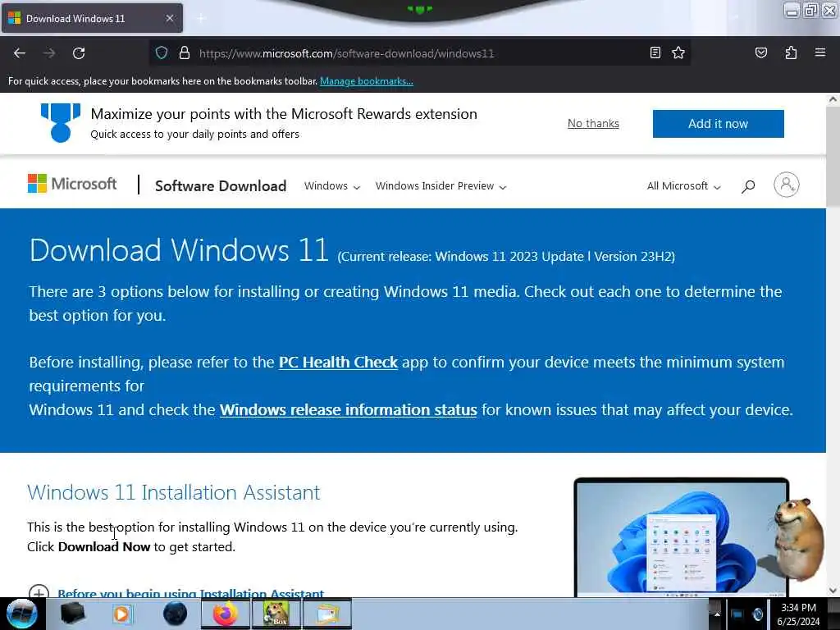Click the browser Forward arrow

[x=49, y=53]
